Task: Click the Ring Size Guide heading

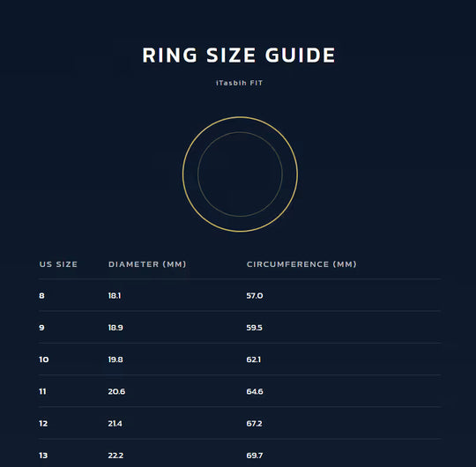Action: coord(239,56)
